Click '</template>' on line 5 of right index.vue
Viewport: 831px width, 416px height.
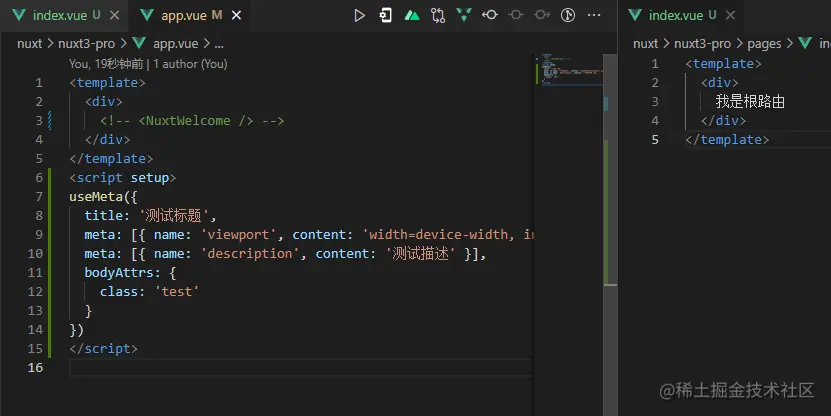[727, 140]
